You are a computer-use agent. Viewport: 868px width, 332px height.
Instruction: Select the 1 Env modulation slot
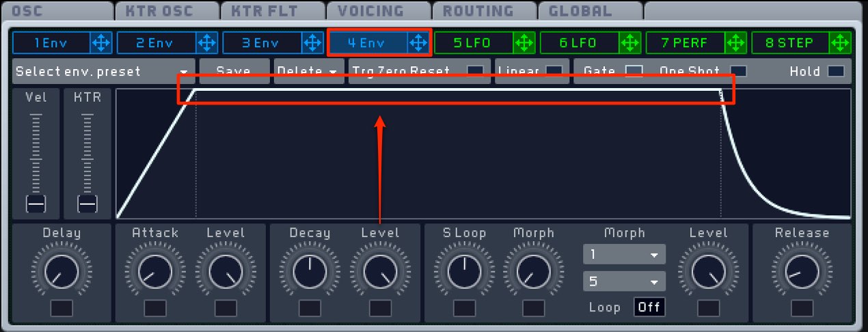tap(51, 43)
